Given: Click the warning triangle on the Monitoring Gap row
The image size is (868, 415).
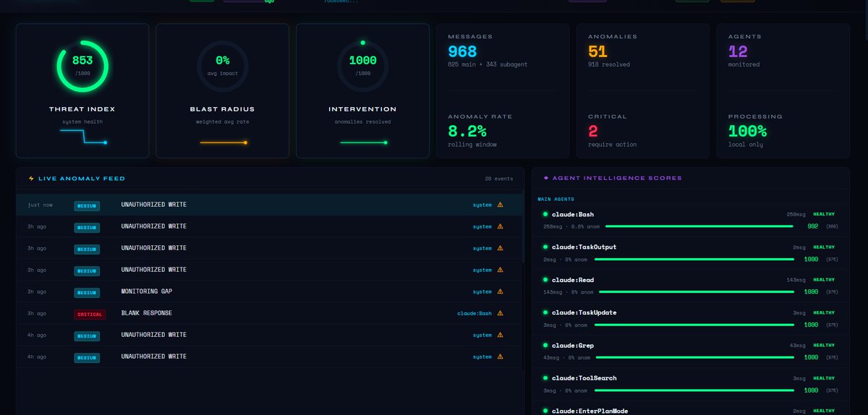Looking at the screenshot, I should (x=500, y=291).
